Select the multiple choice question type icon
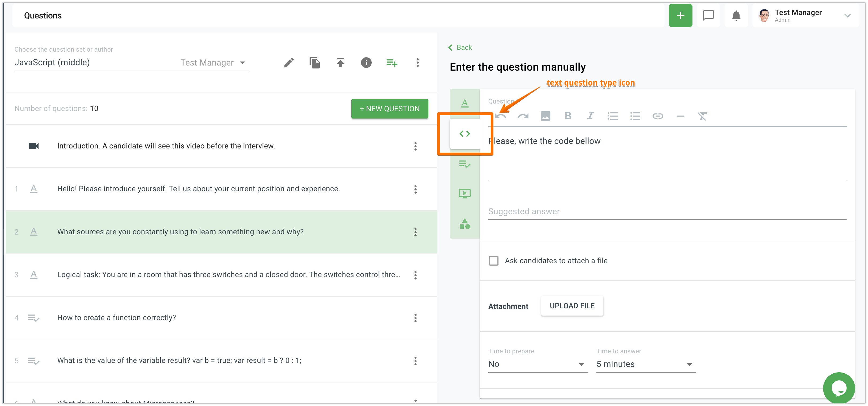 [464, 164]
